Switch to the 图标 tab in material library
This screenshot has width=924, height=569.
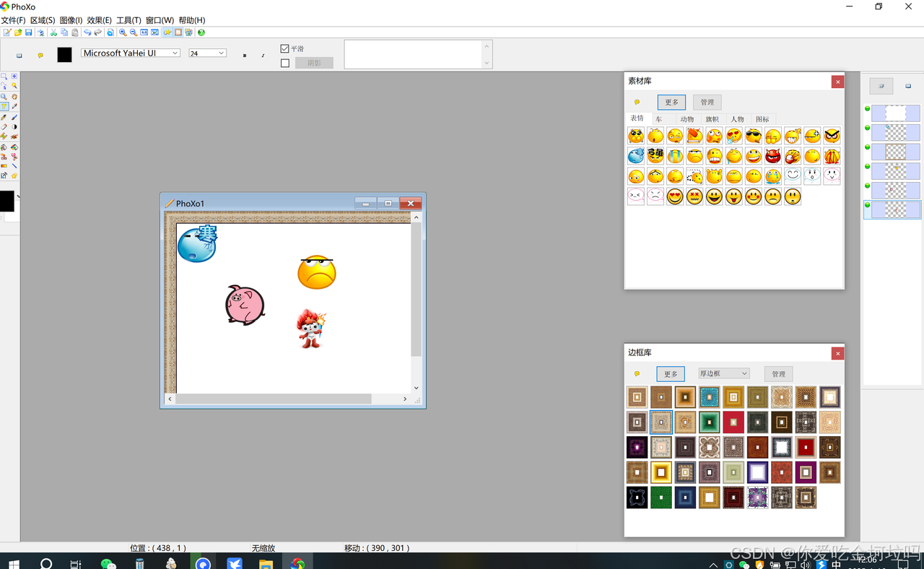[762, 119]
